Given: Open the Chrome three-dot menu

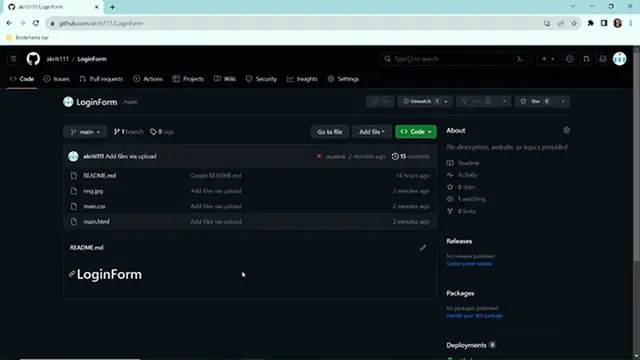Looking at the screenshot, I should tap(631, 23).
